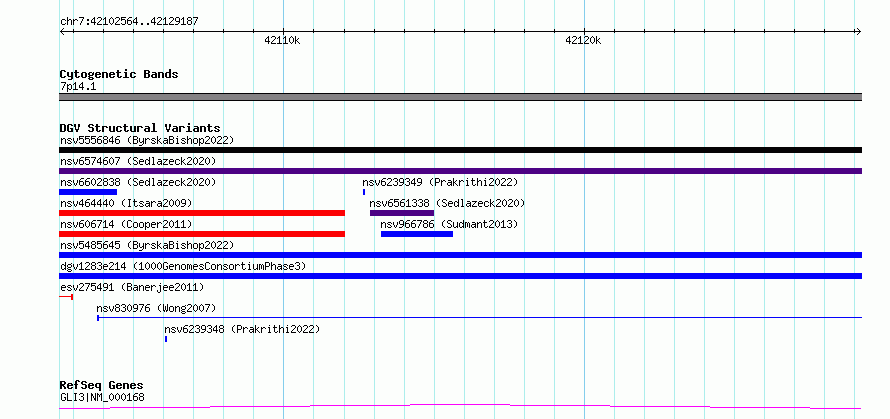This screenshot has height=419, width=890.
Task: Select the blue dgv1283e214 variant bar
Action: click(460, 276)
